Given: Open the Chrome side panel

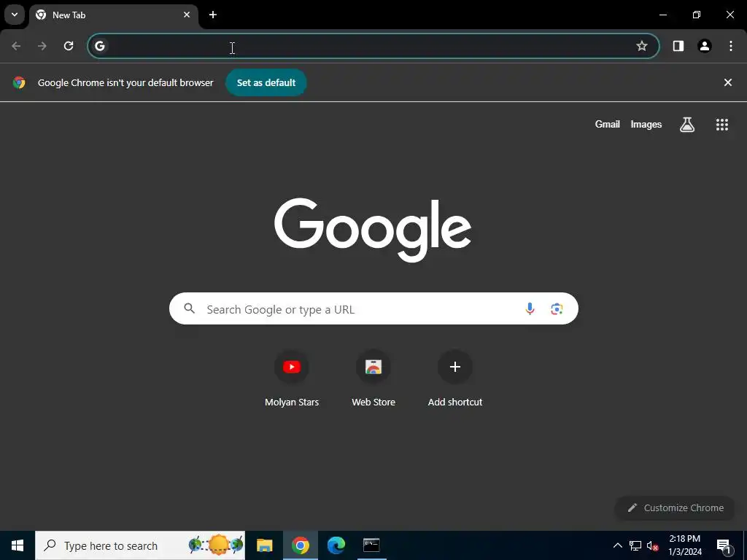Looking at the screenshot, I should click(x=678, y=46).
